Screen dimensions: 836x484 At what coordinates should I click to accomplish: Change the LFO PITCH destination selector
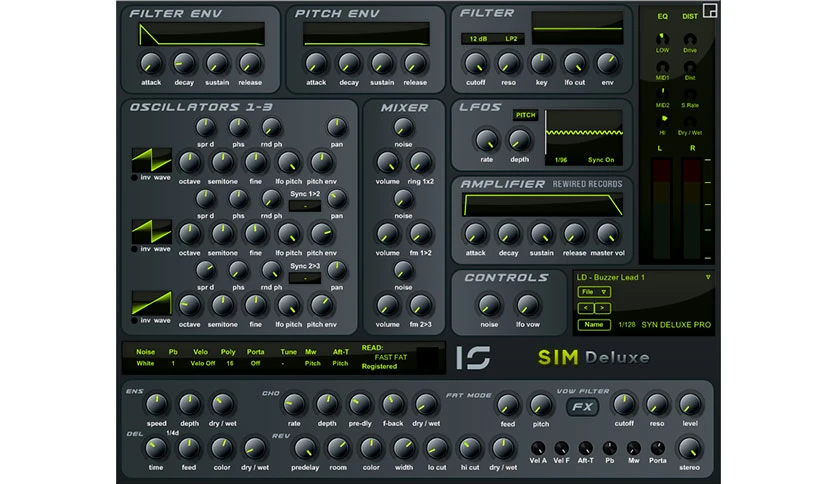pyautogui.click(x=525, y=115)
